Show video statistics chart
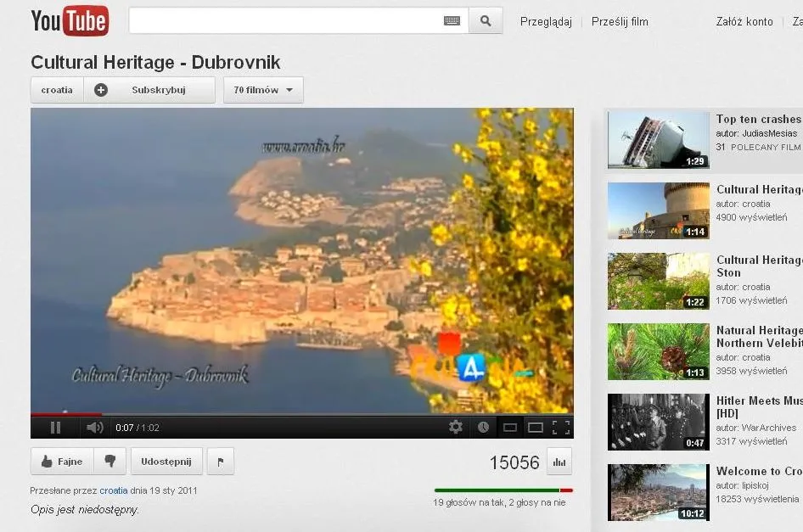 click(x=559, y=462)
